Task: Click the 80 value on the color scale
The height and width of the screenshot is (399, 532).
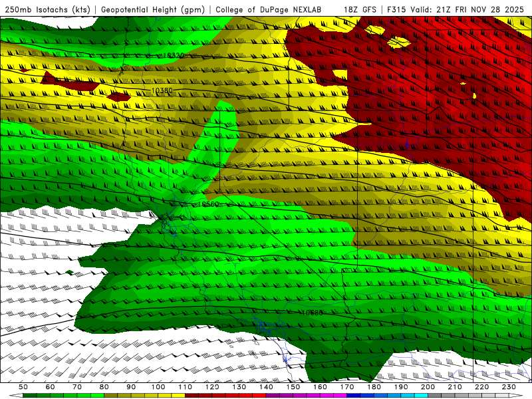Action: (104, 387)
